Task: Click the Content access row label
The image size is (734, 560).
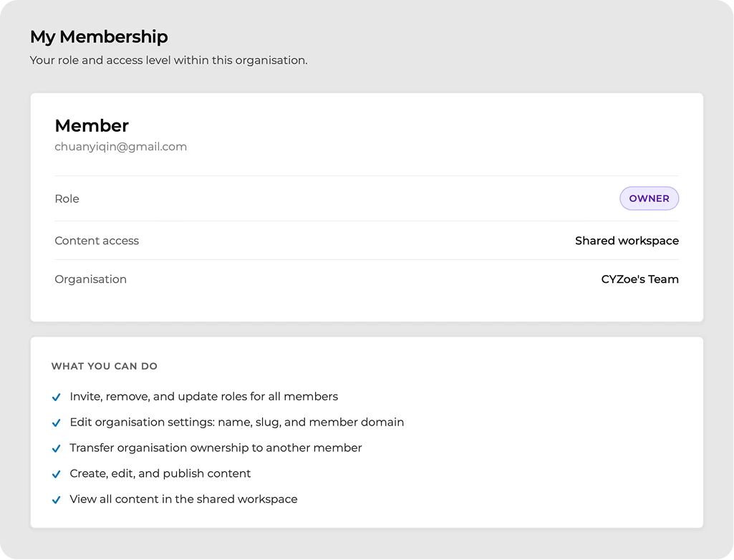Action: (x=97, y=241)
